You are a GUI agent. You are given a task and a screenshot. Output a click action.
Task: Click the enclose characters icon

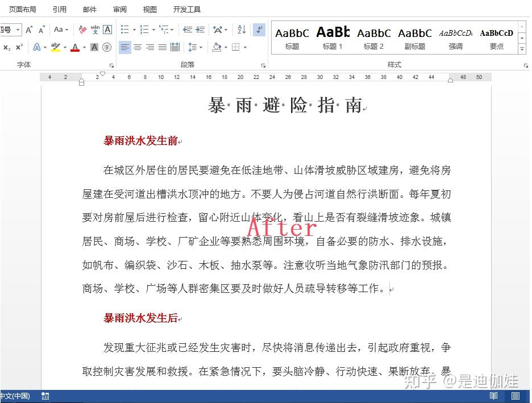[107, 47]
